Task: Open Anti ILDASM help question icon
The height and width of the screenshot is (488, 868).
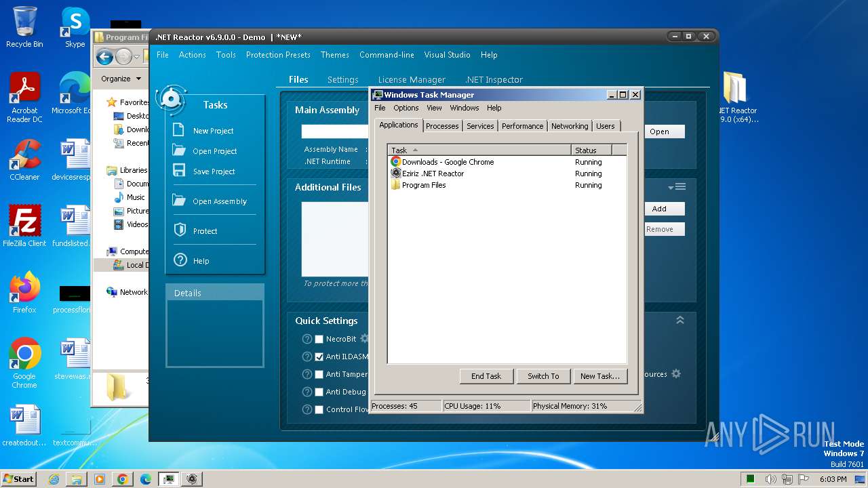Action: click(307, 357)
